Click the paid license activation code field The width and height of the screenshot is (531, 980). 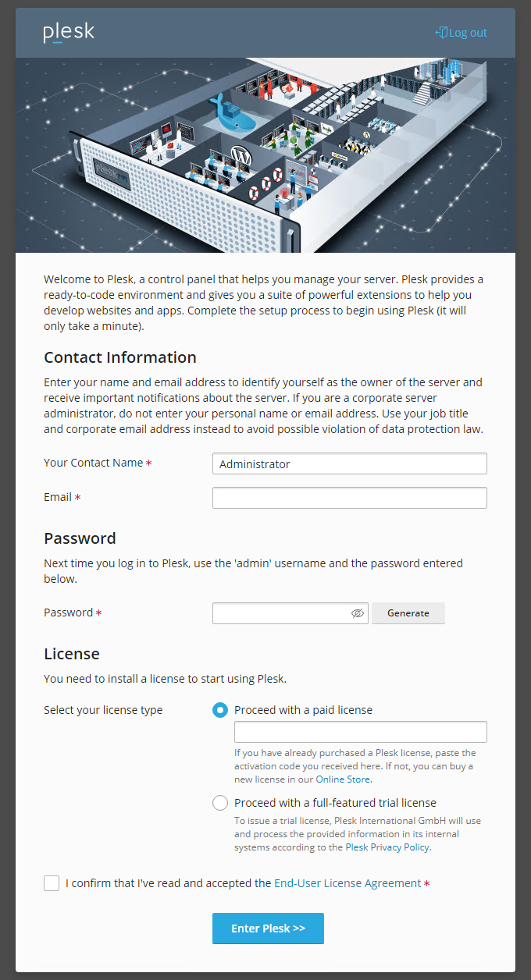tap(360, 732)
